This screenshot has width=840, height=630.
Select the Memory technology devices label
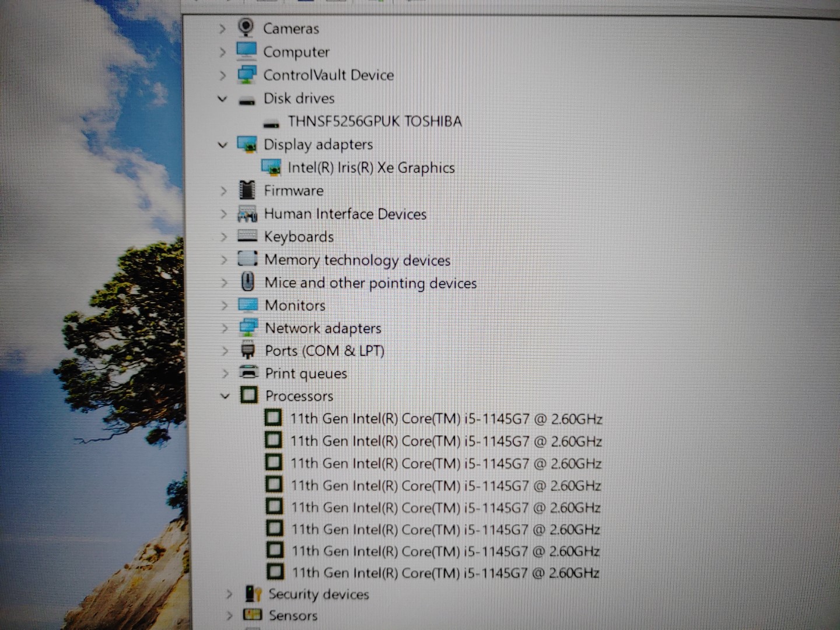pyautogui.click(x=357, y=260)
